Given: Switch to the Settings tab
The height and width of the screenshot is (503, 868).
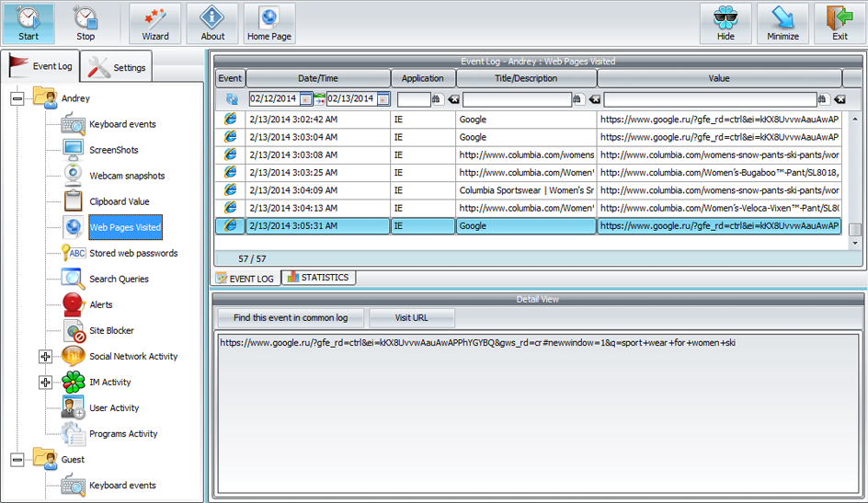Looking at the screenshot, I should [x=118, y=67].
